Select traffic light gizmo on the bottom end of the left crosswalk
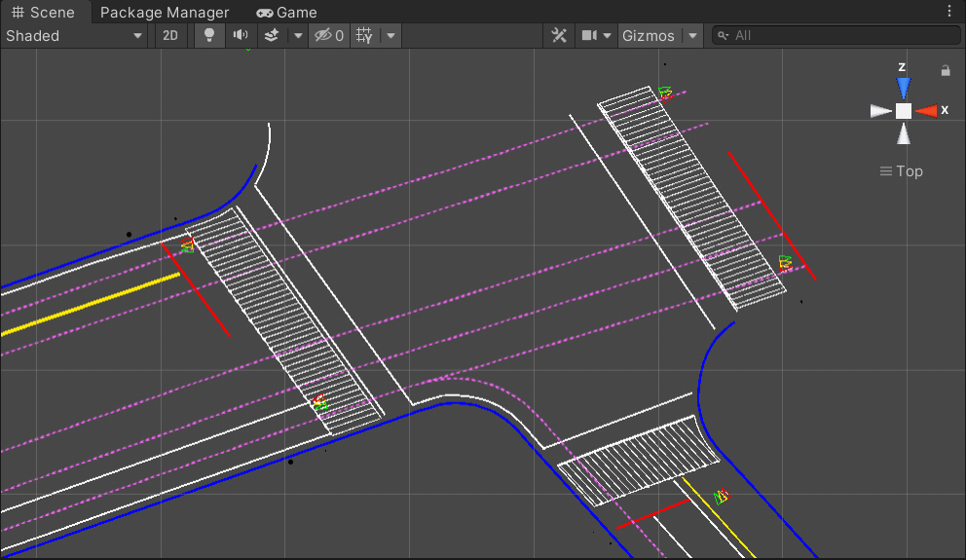966x560 pixels. [319, 403]
